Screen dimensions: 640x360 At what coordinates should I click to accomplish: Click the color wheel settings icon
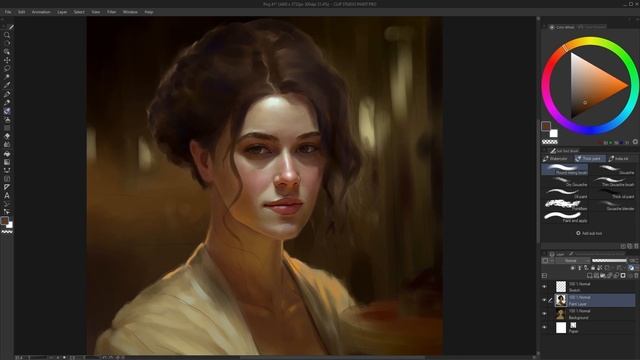[x=635, y=142]
